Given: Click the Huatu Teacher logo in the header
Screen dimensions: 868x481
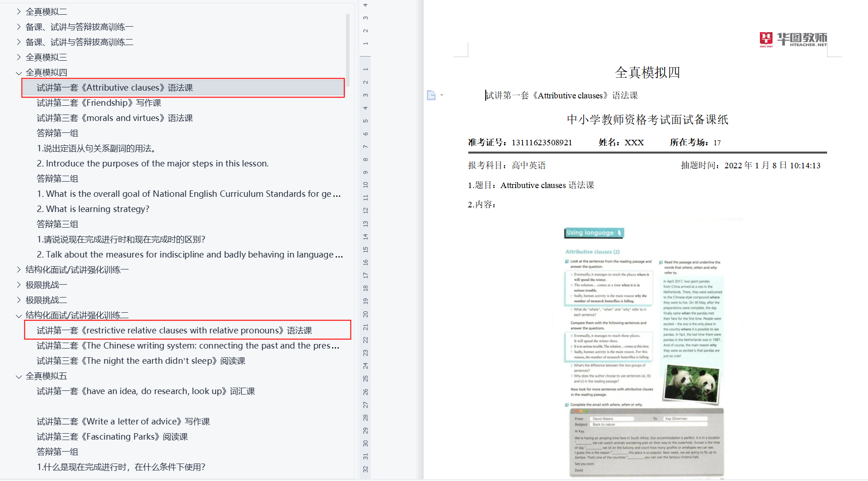Looking at the screenshot, I should (793, 40).
